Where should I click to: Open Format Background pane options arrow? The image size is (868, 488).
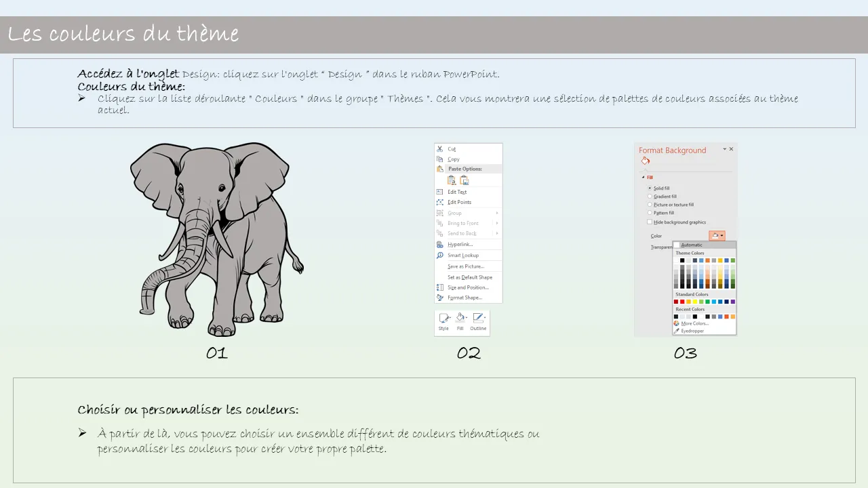point(724,149)
